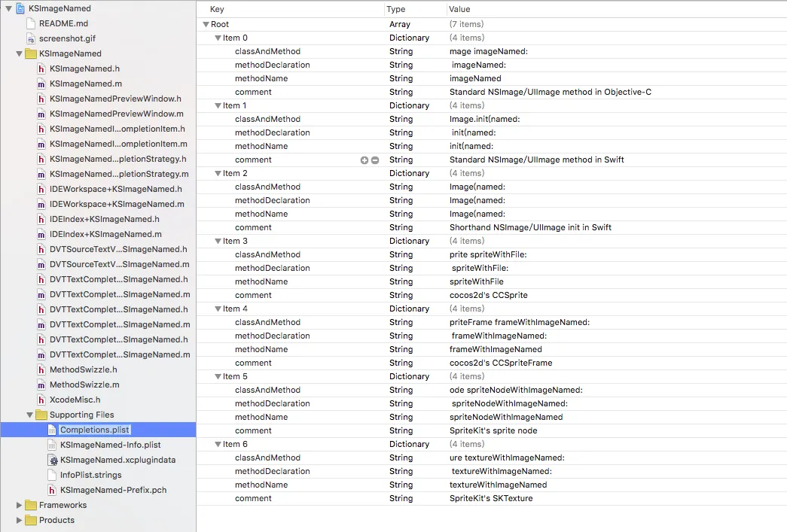787x532 pixels.
Task: Click the KSImageNamed group folder icon
Action: pos(31,53)
